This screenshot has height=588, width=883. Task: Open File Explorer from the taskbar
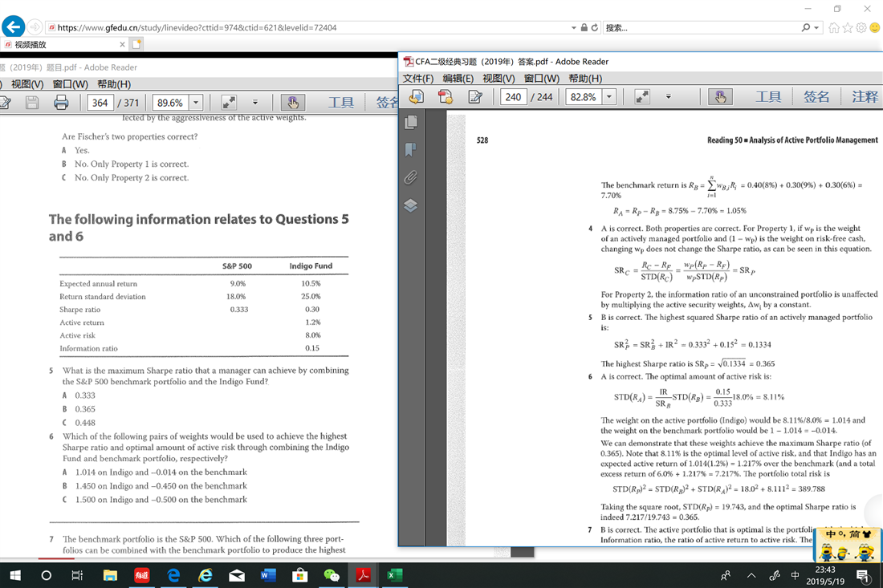(110, 575)
